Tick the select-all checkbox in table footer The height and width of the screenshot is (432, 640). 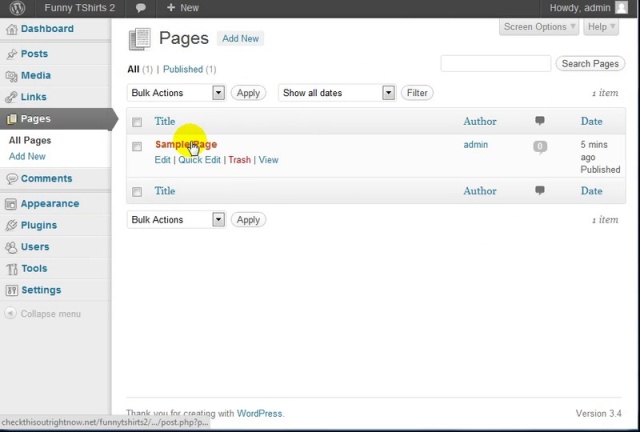(x=137, y=192)
